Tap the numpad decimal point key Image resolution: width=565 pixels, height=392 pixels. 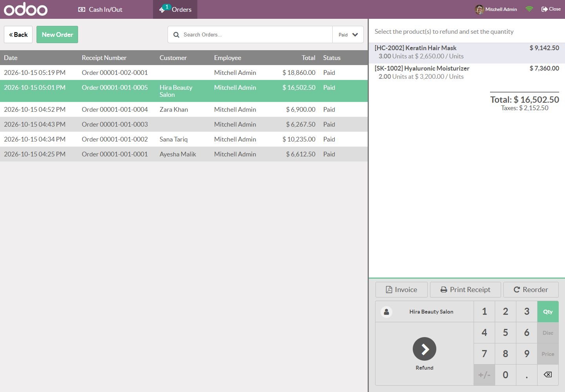(x=527, y=375)
